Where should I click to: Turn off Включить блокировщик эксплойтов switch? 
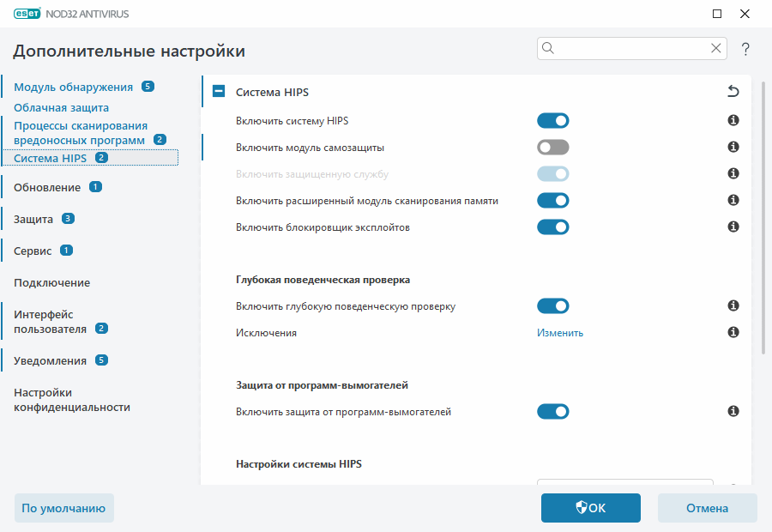pyautogui.click(x=552, y=227)
